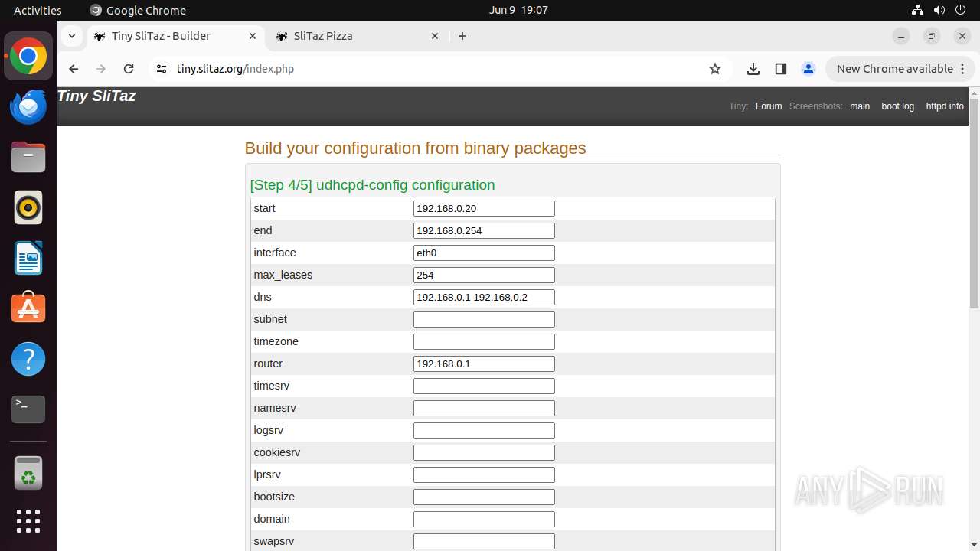Focus the empty subnet field
The width and height of the screenshot is (980, 551).
click(x=484, y=319)
